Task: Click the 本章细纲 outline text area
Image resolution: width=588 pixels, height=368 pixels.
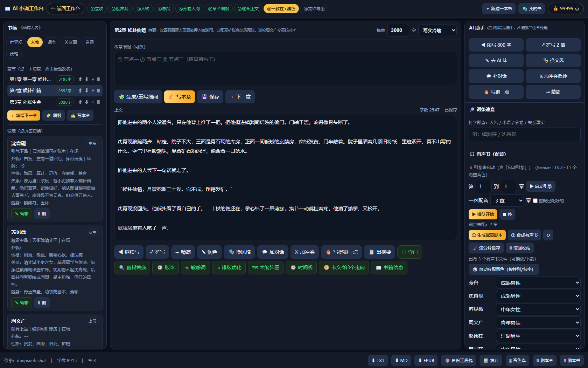Action: (x=285, y=68)
